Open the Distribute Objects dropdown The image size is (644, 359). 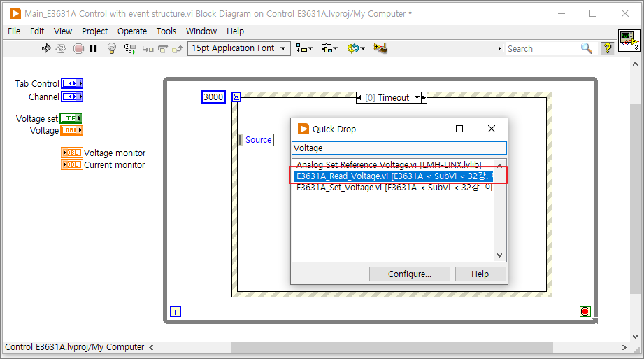click(329, 48)
